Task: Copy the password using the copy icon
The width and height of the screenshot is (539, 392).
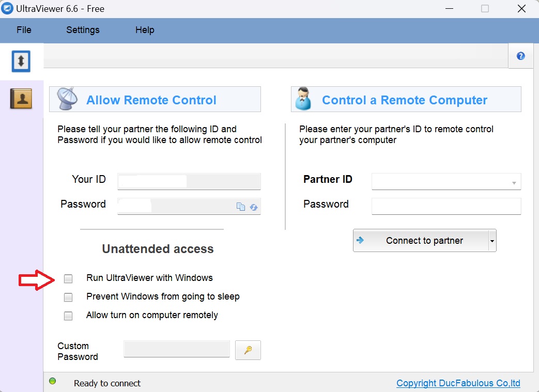Action: point(241,207)
